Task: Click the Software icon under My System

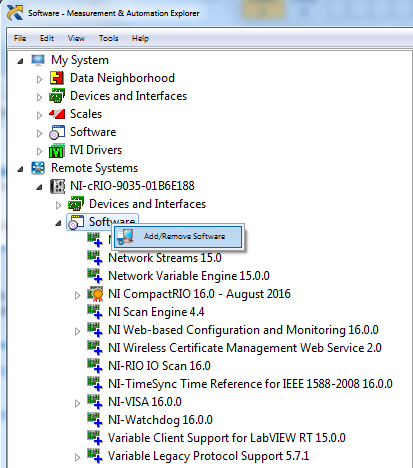Action: 57,132
